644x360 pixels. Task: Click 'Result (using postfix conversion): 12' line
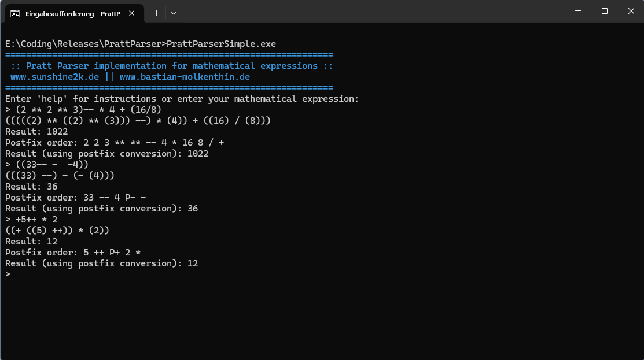101,263
